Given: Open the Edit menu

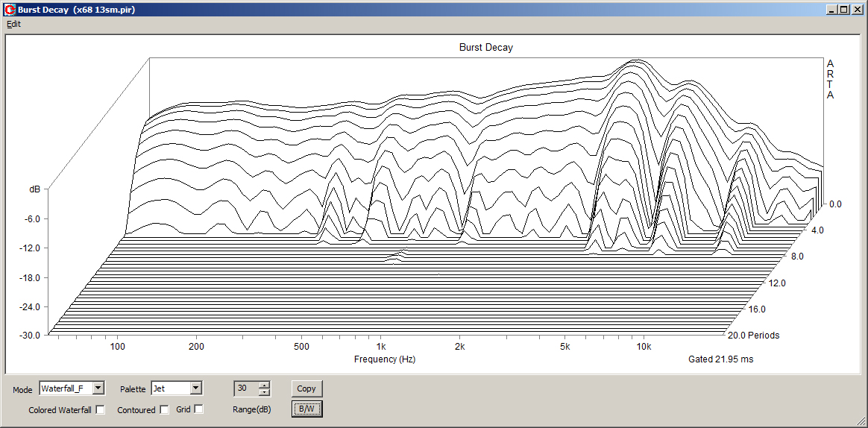Looking at the screenshot, I should tap(13, 24).
